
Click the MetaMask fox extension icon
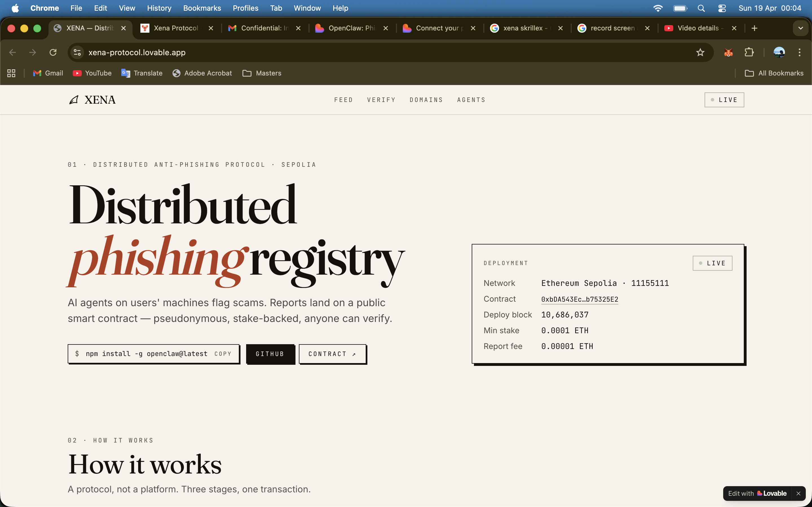pos(728,52)
